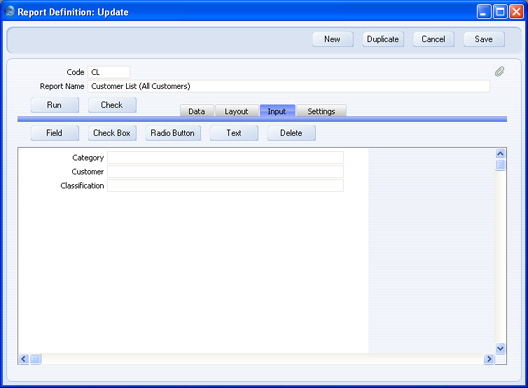528x388 pixels.
Task: Add a Check Box input
Action: click(x=112, y=133)
